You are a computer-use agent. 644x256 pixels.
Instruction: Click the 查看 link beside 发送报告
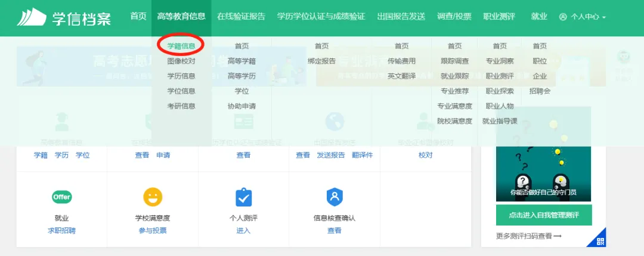(x=303, y=155)
